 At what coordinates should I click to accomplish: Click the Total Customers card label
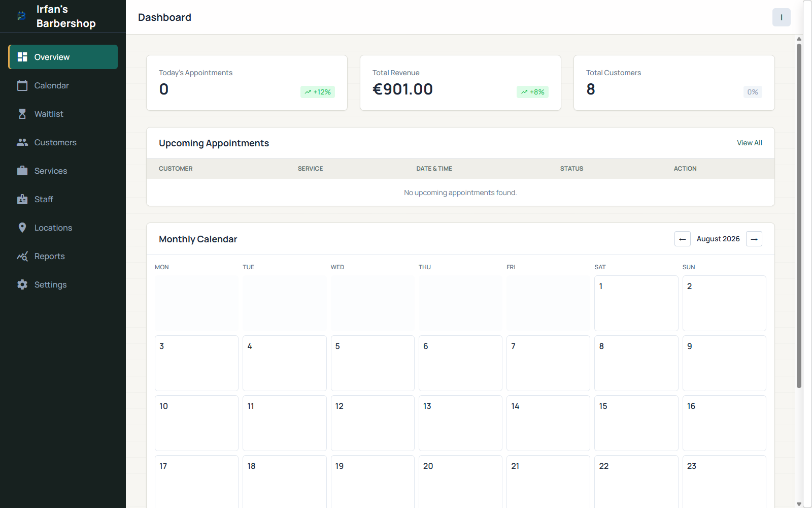coord(614,73)
